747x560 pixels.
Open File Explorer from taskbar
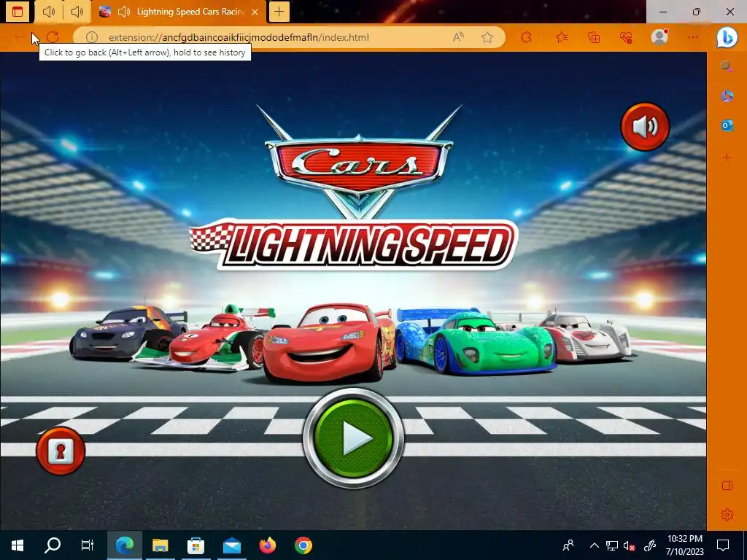click(160, 545)
